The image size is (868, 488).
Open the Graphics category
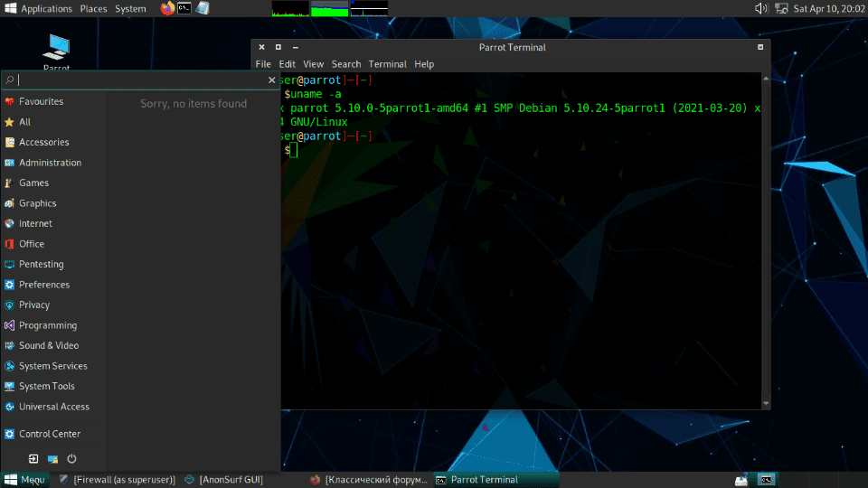tap(53, 203)
